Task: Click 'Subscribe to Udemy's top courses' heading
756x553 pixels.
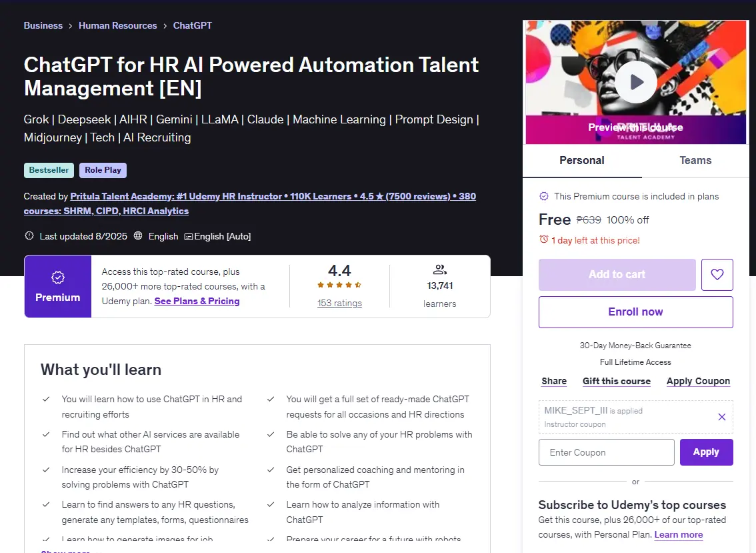Action: [x=632, y=505]
